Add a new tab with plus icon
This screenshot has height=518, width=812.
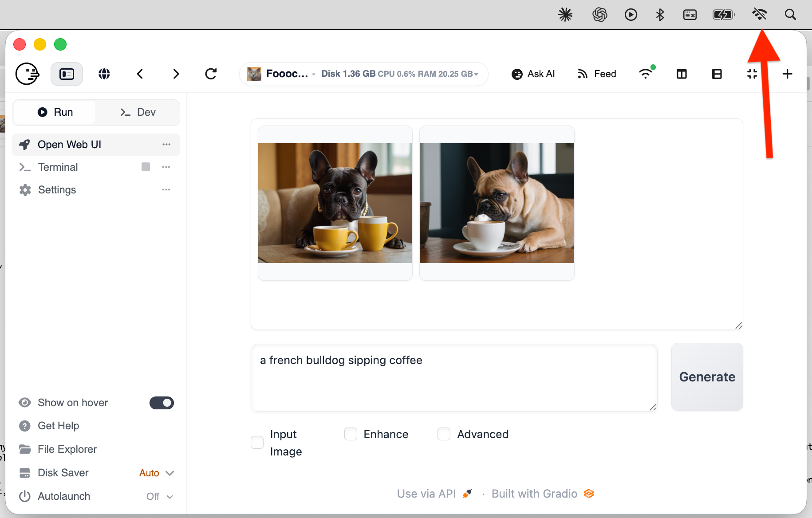point(787,74)
